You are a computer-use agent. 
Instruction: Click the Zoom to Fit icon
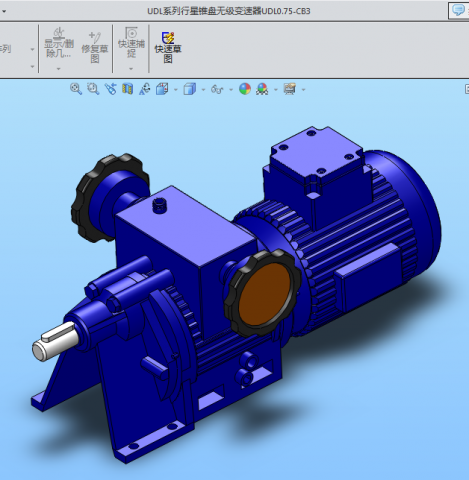point(76,89)
